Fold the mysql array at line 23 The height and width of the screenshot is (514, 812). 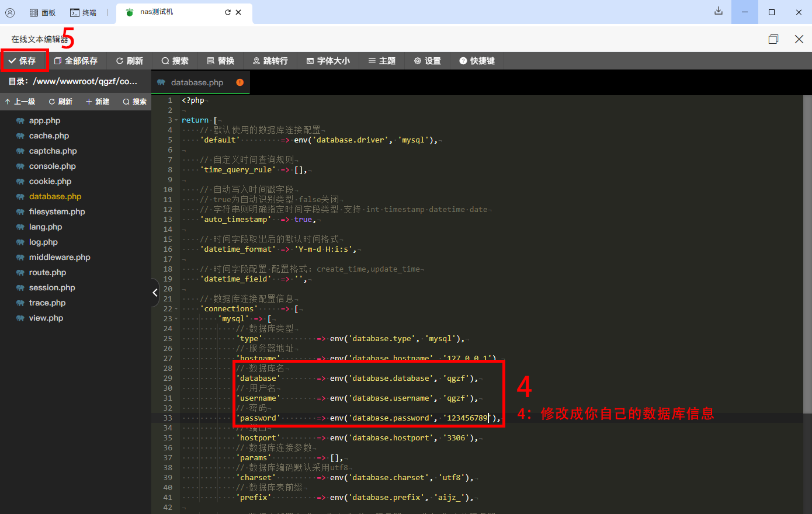point(176,319)
